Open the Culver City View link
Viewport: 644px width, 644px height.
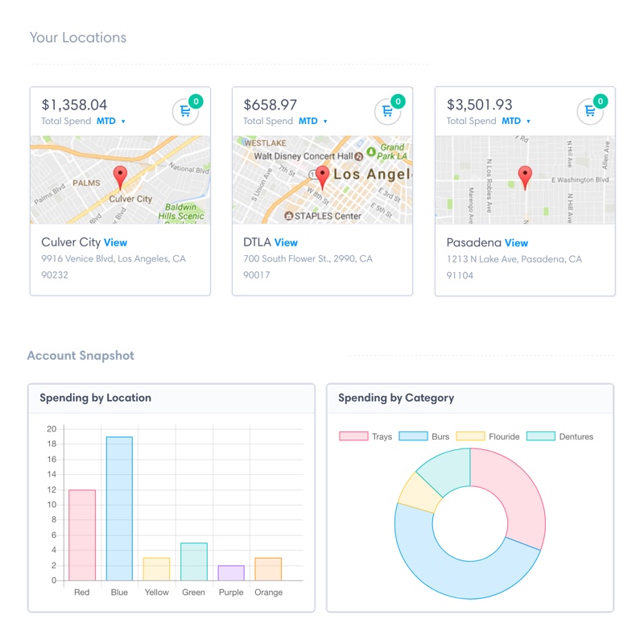click(115, 242)
